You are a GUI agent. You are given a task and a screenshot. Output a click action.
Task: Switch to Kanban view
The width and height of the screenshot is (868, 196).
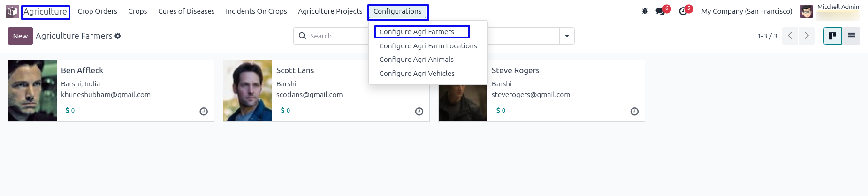832,36
